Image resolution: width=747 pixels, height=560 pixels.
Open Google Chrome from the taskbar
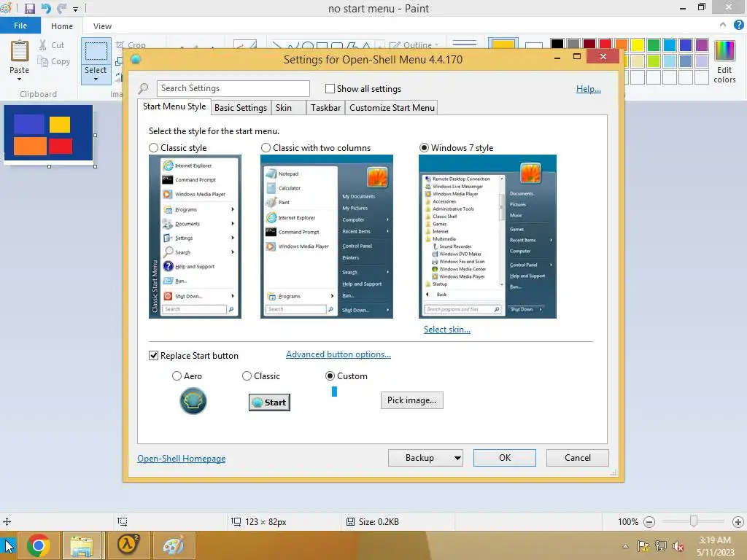(39, 545)
